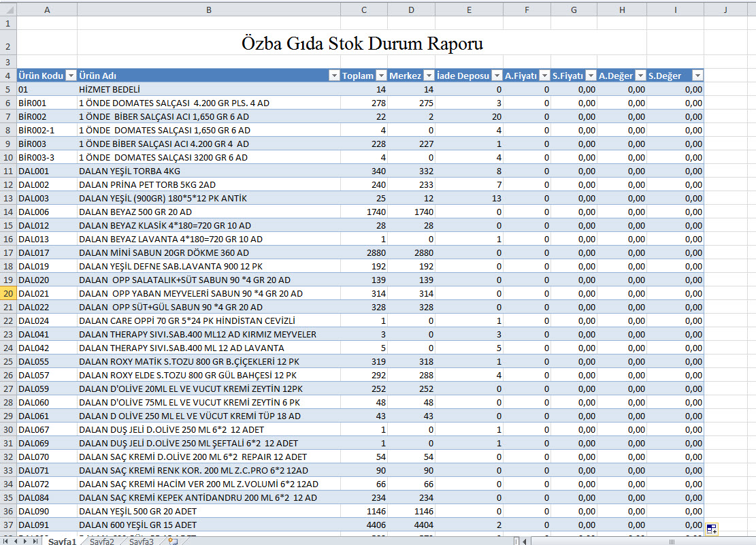This screenshot has width=756, height=545.
Task: Select row 4 header
Action: click(8, 76)
